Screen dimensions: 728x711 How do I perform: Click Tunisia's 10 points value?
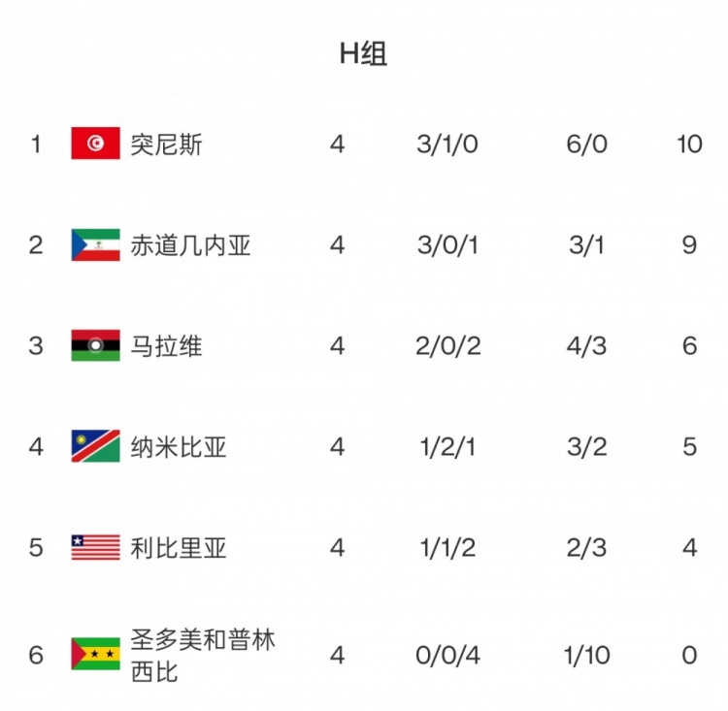pyautogui.click(x=689, y=145)
